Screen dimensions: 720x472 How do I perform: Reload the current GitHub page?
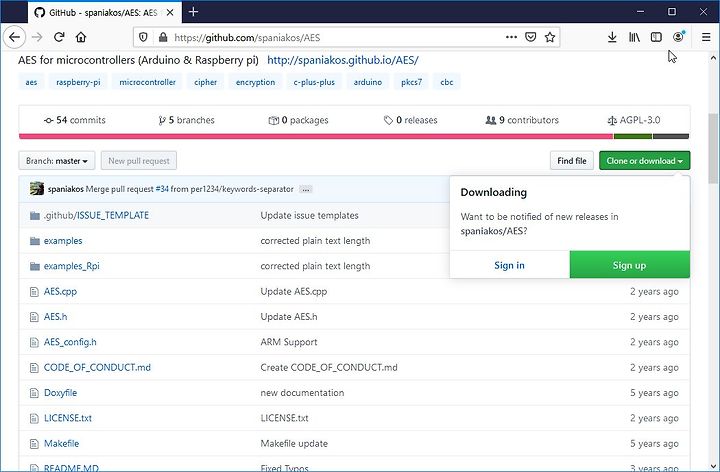point(59,37)
